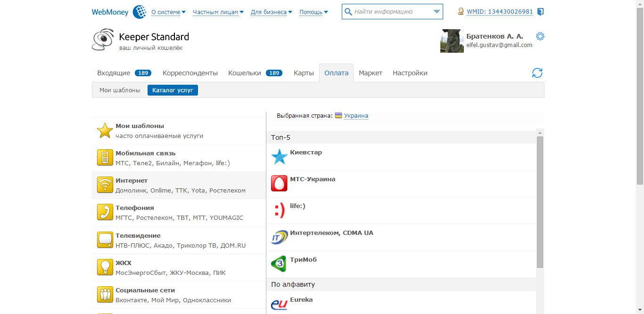Viewport: 644px width, 314px height.
Task: Click the 'ЖКХ' lightbulb icon
Action: [105, 267]
